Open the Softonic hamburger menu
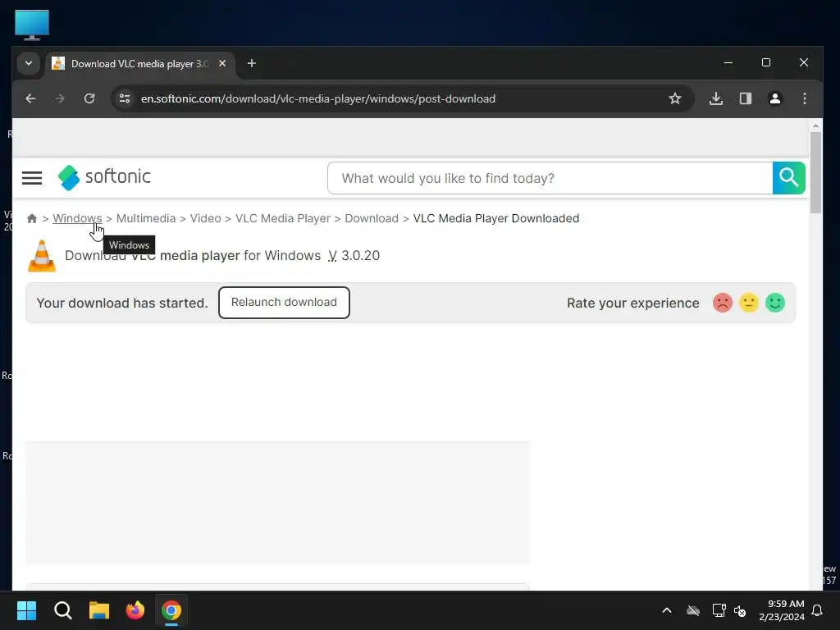This screenshot has height=630, width=840. [32, 178]
